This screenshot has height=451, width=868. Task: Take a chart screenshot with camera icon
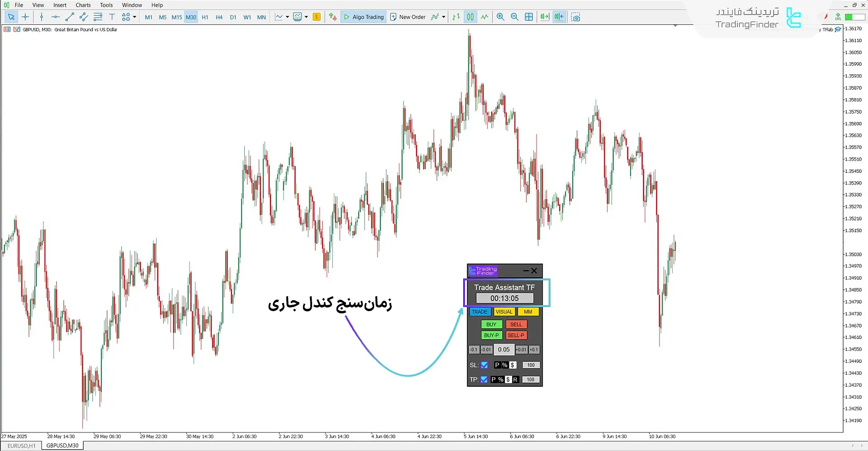575,17
